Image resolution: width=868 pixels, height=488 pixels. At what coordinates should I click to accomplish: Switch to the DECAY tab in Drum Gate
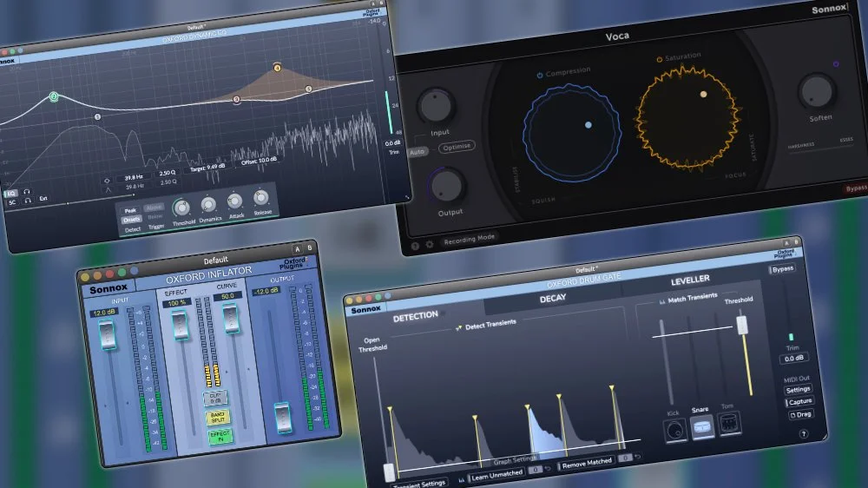pyautogui.click(x=553, y=298)
